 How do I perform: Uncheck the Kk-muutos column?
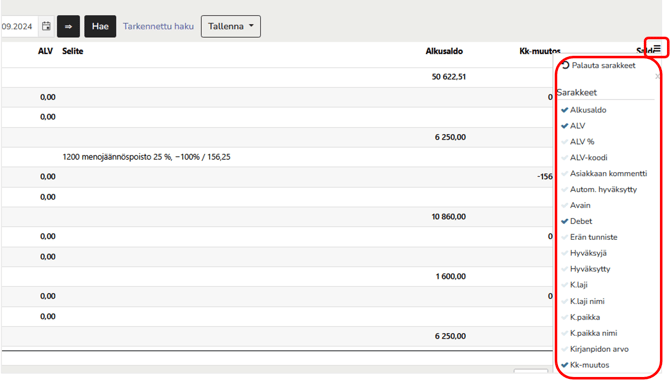pos(585,365)
